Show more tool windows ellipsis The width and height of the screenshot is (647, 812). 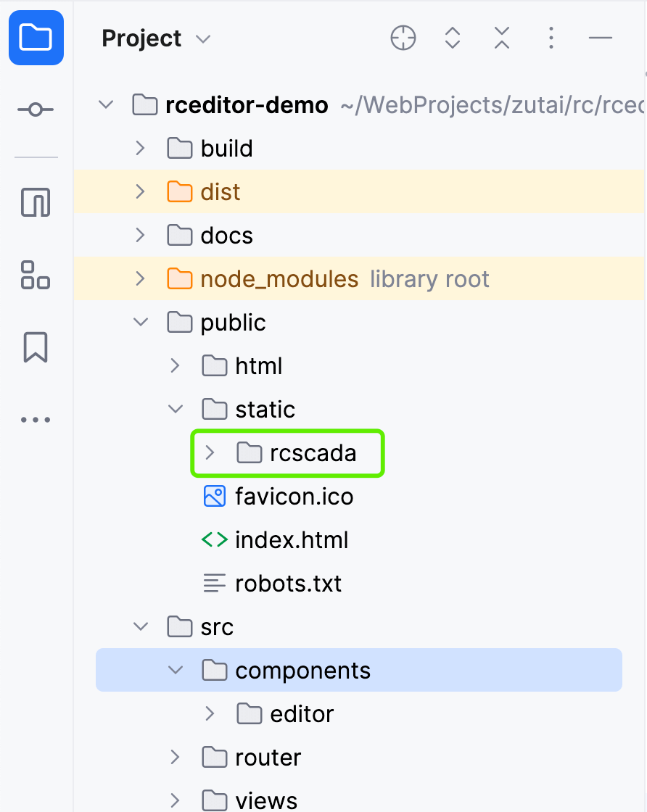(x=36, y=420)
